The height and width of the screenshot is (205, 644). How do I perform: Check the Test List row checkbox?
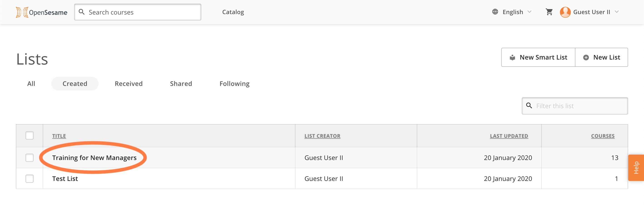point(30,178)
